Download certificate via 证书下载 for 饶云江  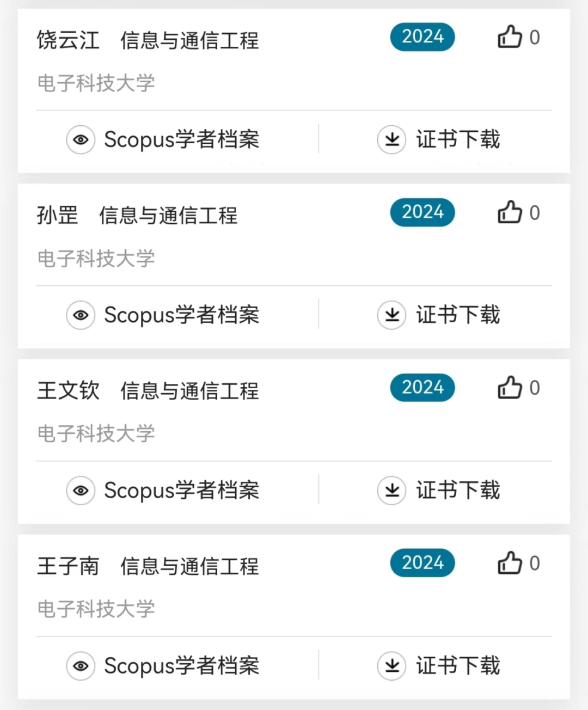click(457, 139)
